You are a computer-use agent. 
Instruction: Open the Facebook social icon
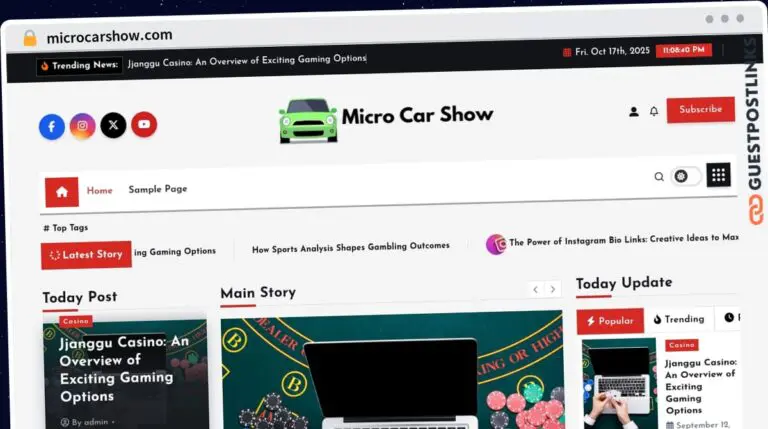(52, 127)
